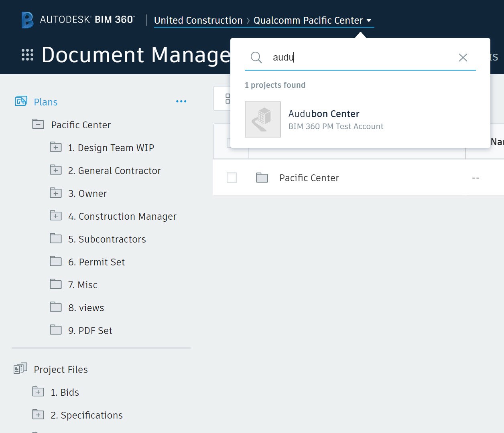Expand the 1. Bids folder

38,392
